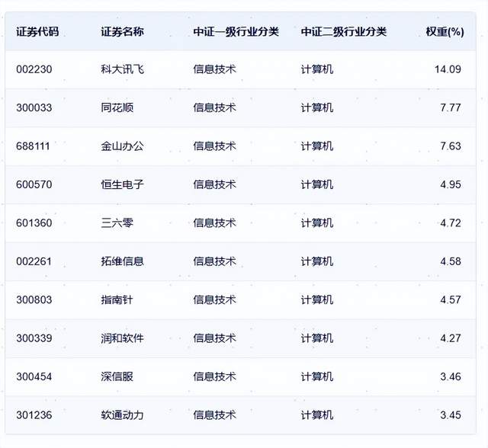Open stock name 软通动力
This screenshot has height=448, width=488.
(122, 415)
